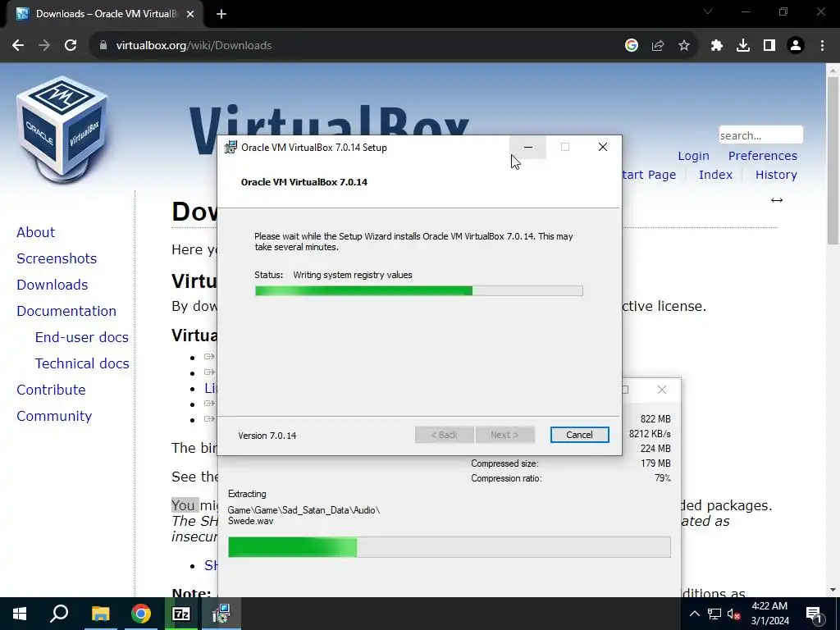Open About in the sidebar
Viewport: 840px width, 630px height.
click(35, 232)
